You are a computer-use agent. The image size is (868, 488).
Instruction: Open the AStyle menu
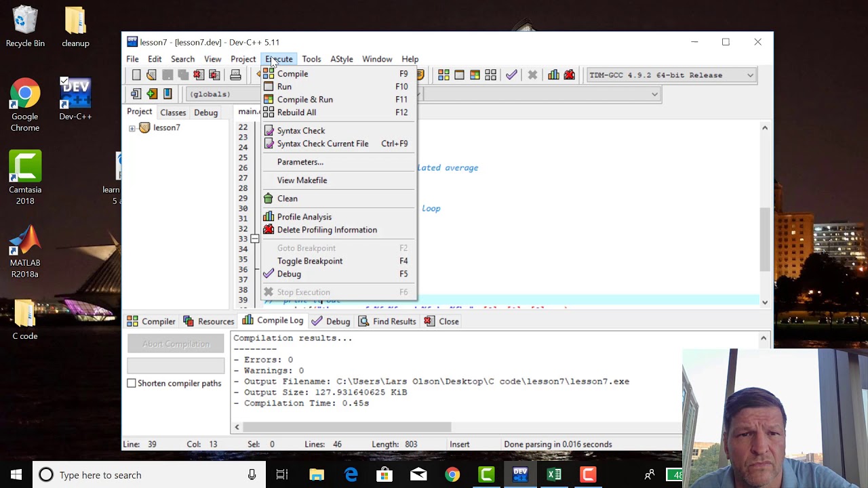click(x=342, y=59)
